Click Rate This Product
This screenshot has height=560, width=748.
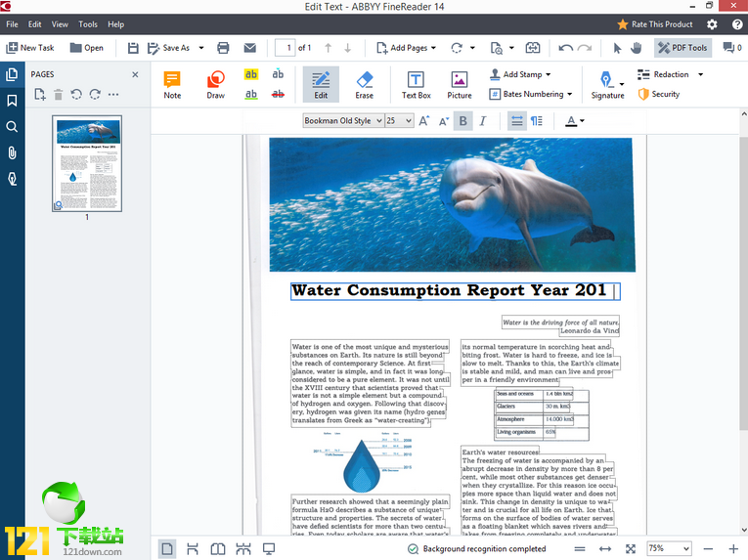[x=655, y=23]
